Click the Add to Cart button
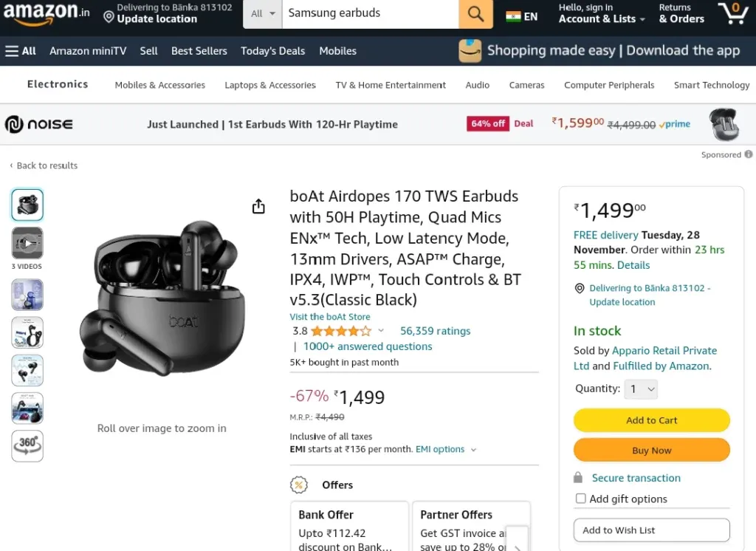756x551 pixels. 651,420
